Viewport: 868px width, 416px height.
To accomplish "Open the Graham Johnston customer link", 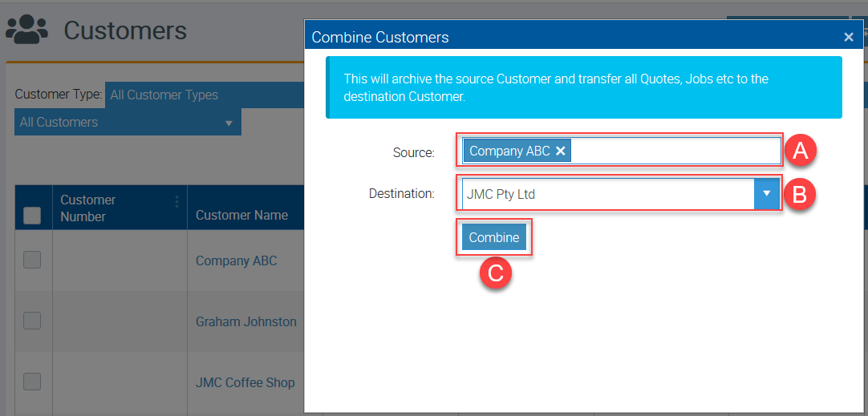I will [x=245, y=321].
